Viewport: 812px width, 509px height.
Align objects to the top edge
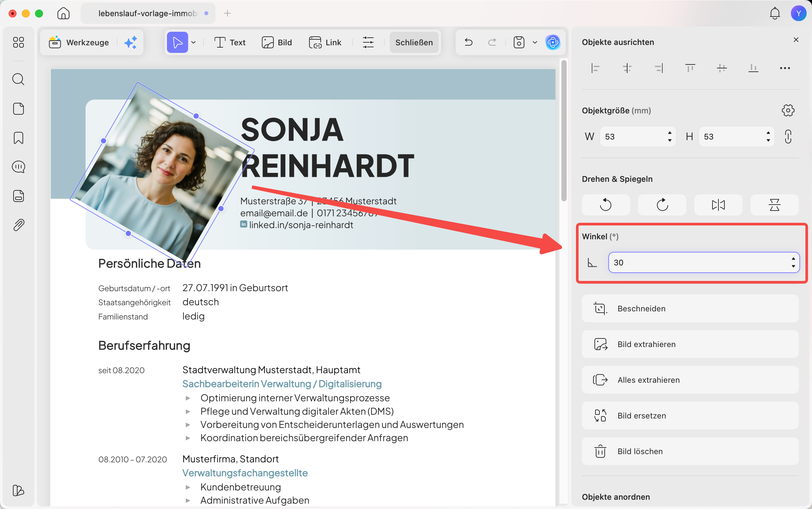point(690,68)
